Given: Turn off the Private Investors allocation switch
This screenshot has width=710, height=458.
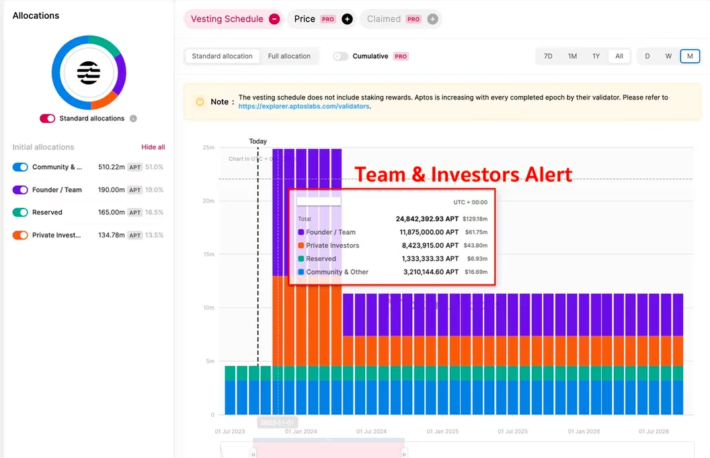Looking at the screenshot, I should 20,235.
